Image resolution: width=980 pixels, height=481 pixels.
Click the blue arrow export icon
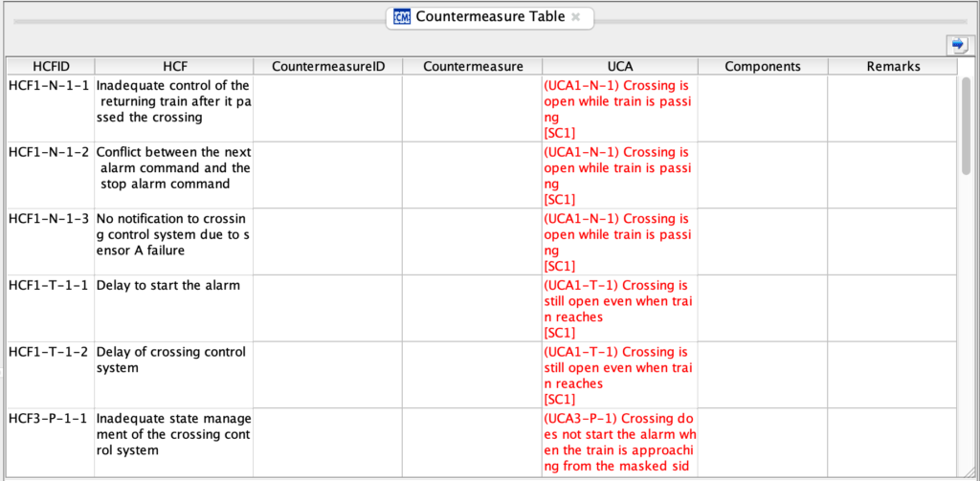[x=956, y=44]
